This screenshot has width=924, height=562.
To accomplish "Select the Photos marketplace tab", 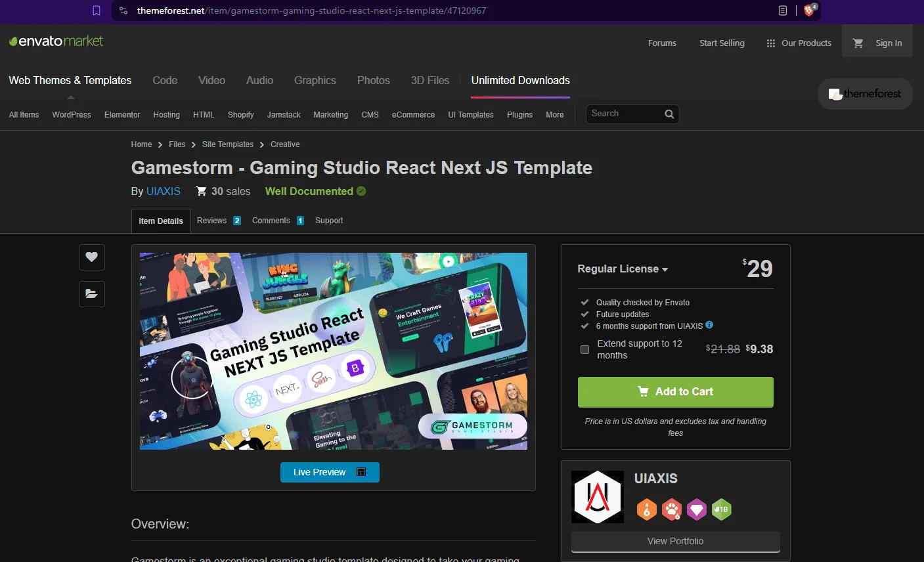I will [374, 80].
